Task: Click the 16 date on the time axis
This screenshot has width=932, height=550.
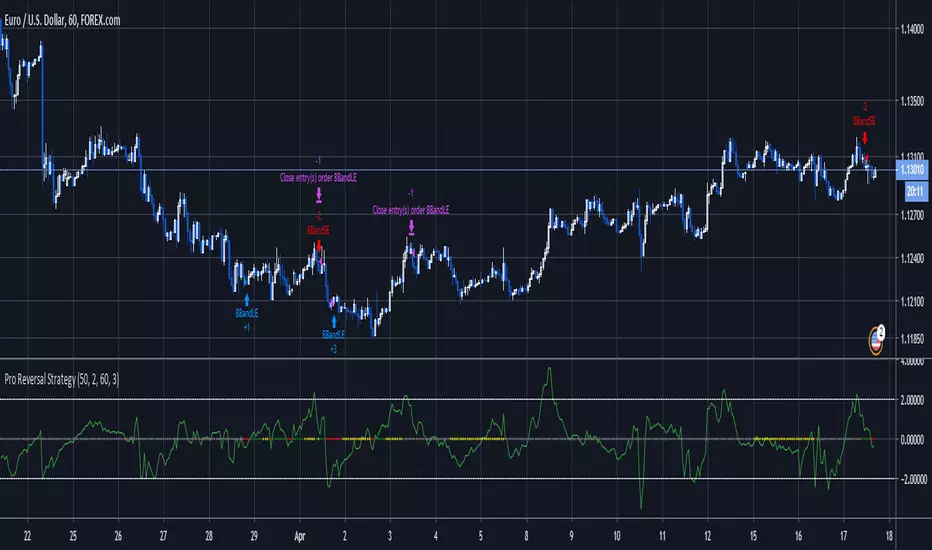Action: (x=798, y=536)
